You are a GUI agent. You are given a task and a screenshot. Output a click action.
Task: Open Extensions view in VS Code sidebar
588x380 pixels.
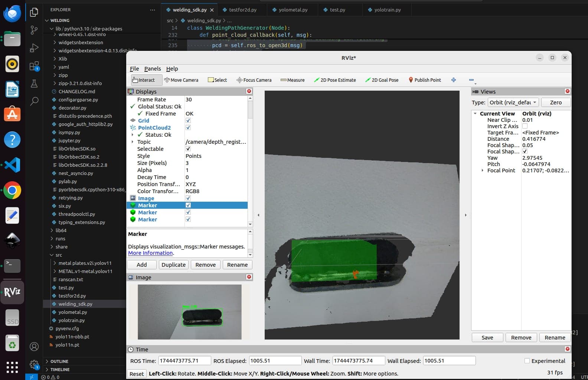34,66
